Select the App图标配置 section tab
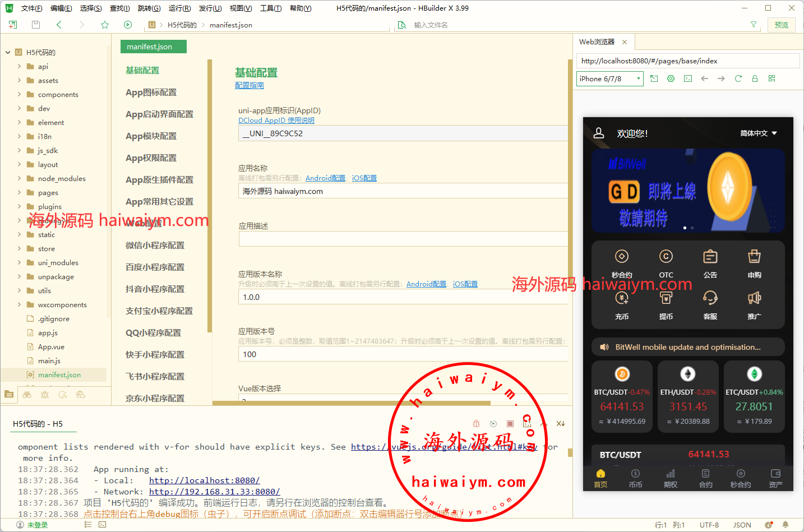The image size is (804, 532). point(151,92)
